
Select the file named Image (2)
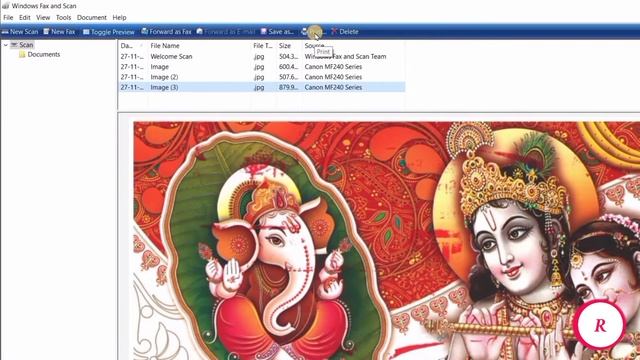pyautogui.click(x=262, y=77)
